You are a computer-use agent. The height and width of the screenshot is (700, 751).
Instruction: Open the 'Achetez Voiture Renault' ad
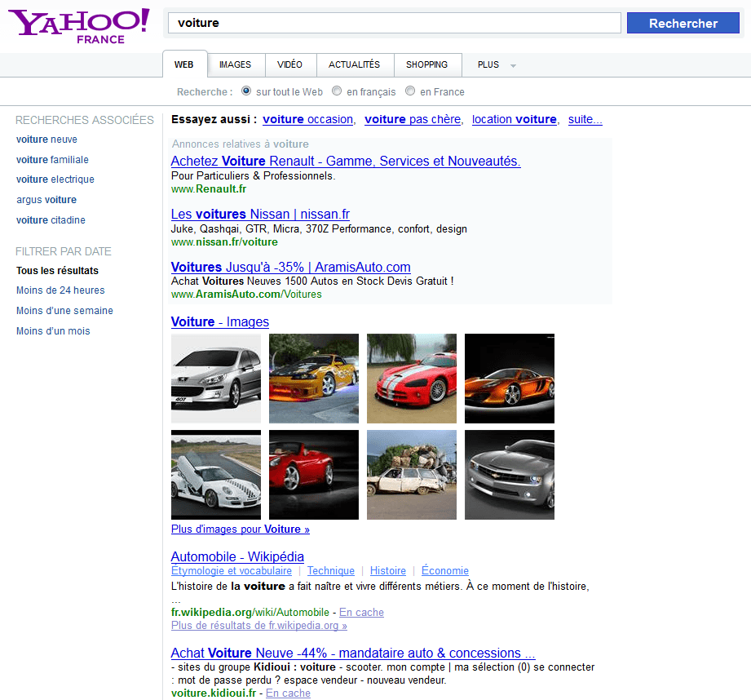click(x=346, y=161)
